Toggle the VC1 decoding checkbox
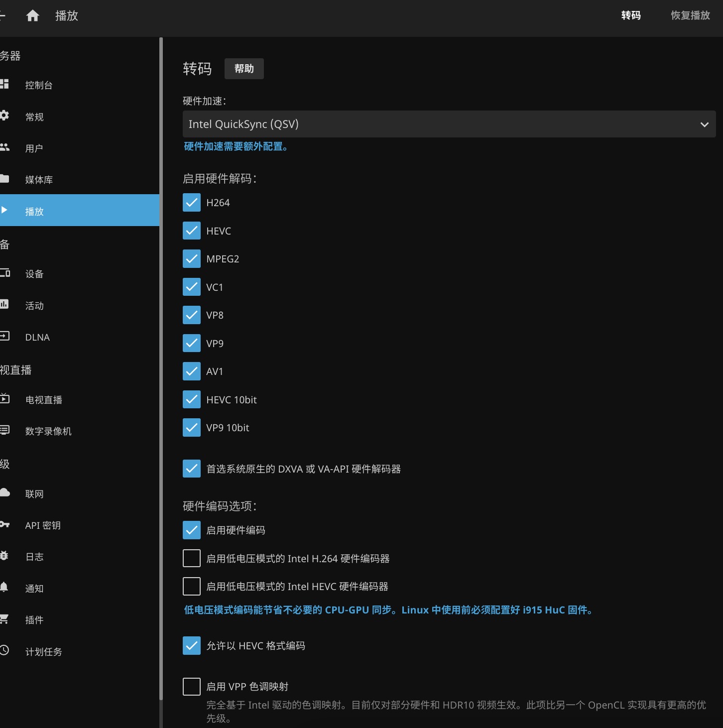 (192, 287)
